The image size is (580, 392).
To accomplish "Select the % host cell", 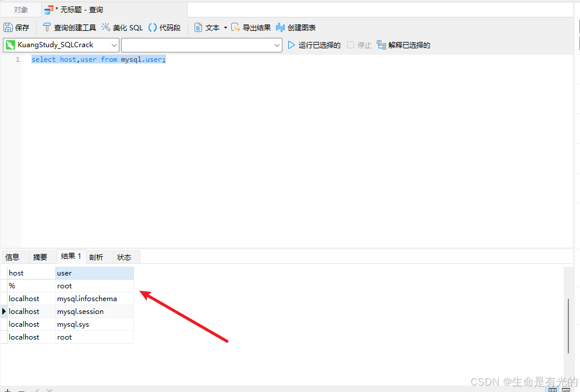I will (31, 286).
